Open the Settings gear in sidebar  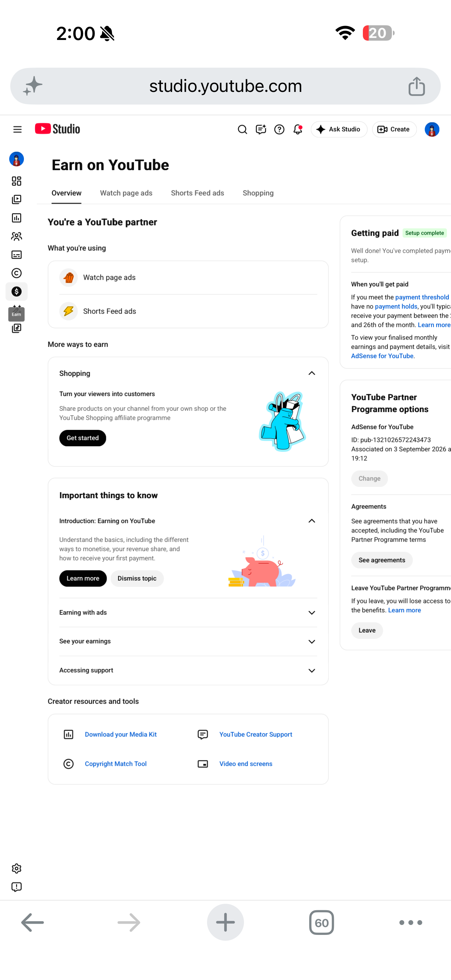pyautogui.click(x=16, y=868)
